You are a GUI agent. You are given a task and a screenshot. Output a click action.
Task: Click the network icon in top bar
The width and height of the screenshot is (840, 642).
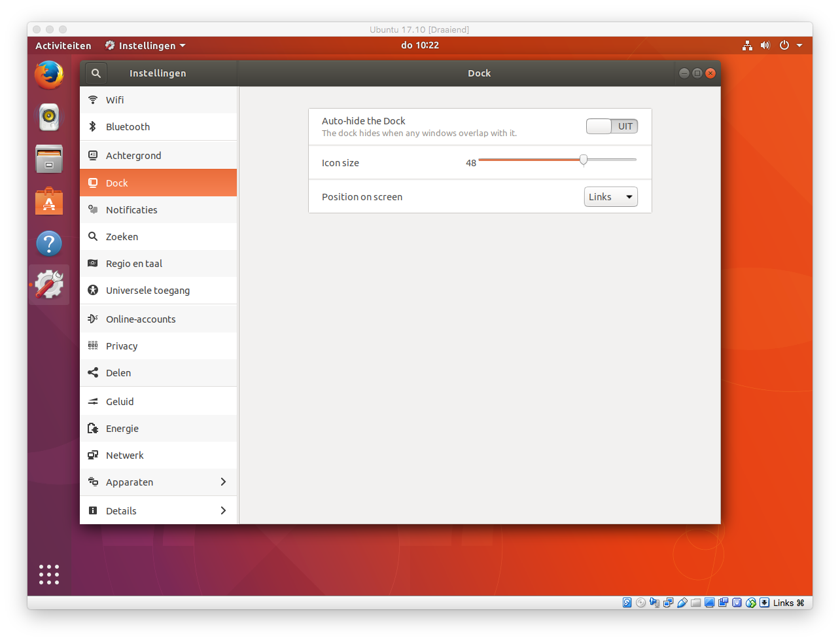pyautogui.click(x=747, y=46)
